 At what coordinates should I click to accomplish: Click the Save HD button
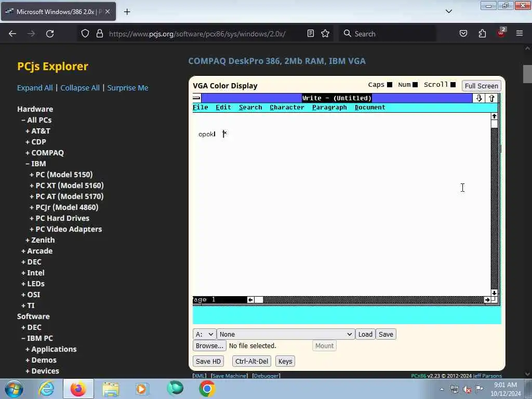coord(208,362)
